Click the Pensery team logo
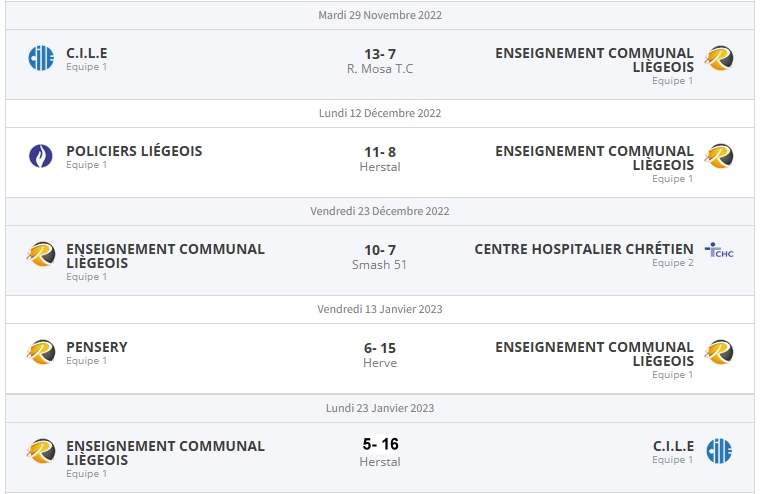Viewport: 761px width, 494px height. pos(41,352)
